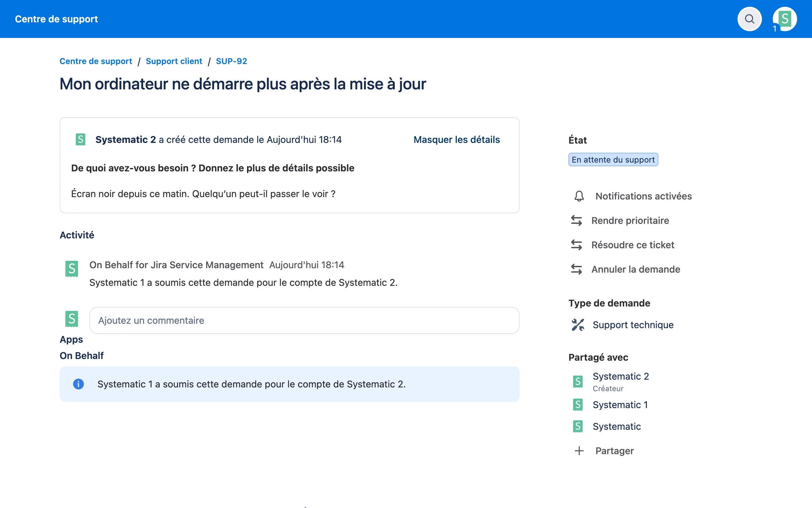812x508 pixels.
Task: Open the search magnifier icon in header
Action: 749,19
